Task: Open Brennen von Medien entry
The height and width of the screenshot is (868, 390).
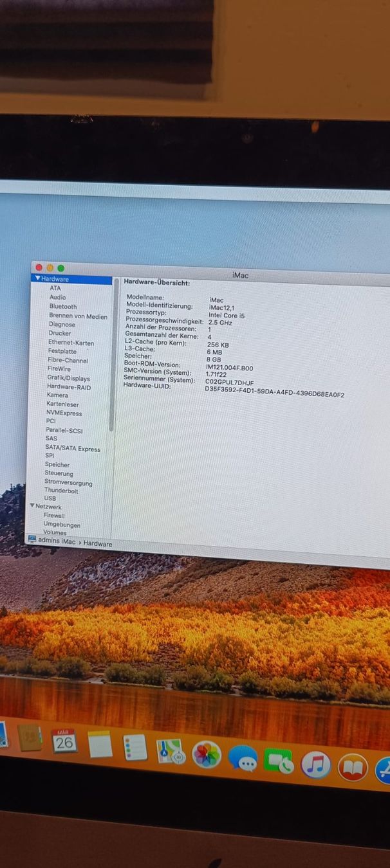Action: [78, 316]
